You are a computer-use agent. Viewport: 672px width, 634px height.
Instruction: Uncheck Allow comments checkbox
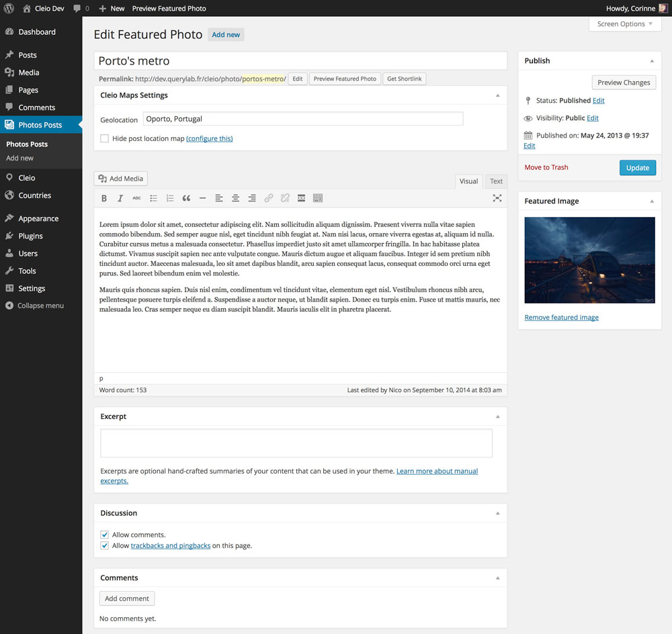pos(104,535)
